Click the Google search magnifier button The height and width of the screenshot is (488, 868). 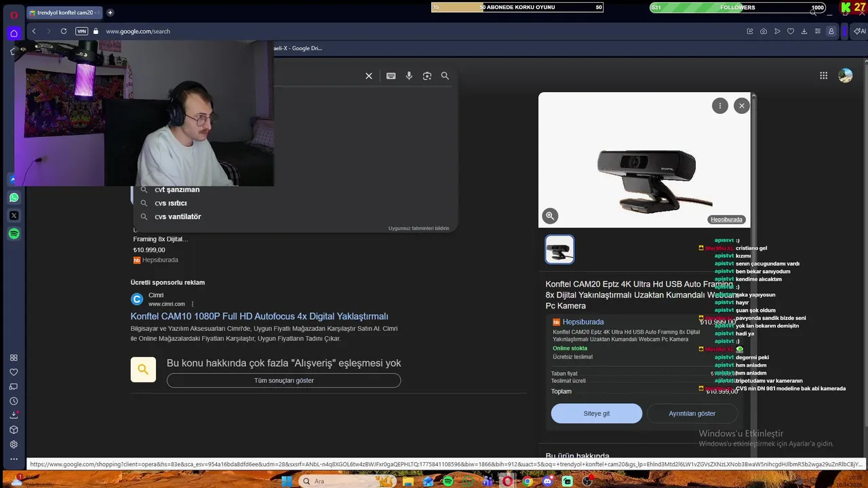[x=445, y=76]
